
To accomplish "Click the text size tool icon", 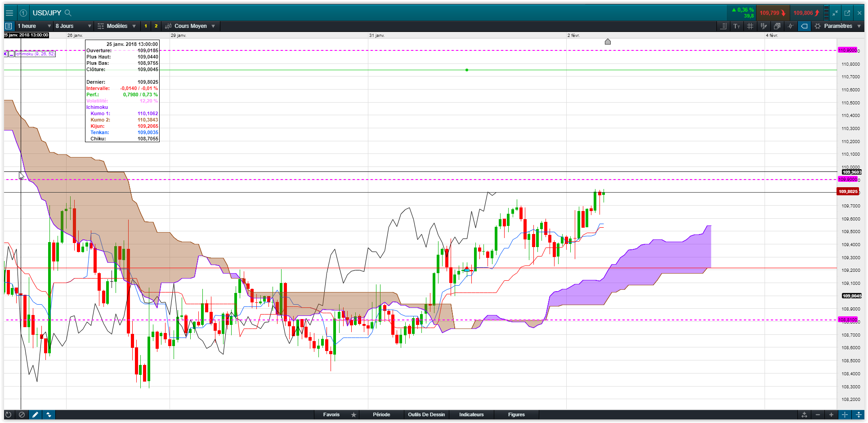I will pos(737,26).
